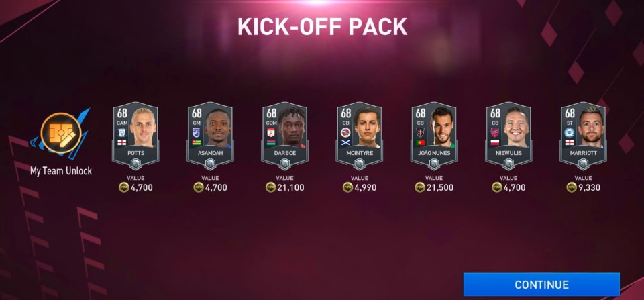This screenshot has height=300, width=644.
Task: Click the coin icon next to 9,330
Action: tap(572, 187)
